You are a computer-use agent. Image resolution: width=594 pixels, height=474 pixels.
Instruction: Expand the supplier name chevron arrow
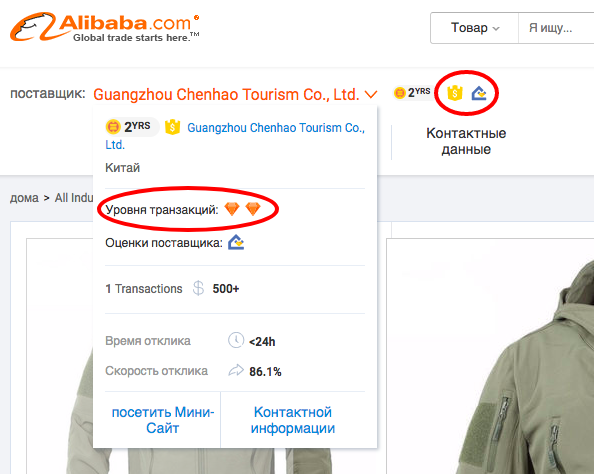371,94
